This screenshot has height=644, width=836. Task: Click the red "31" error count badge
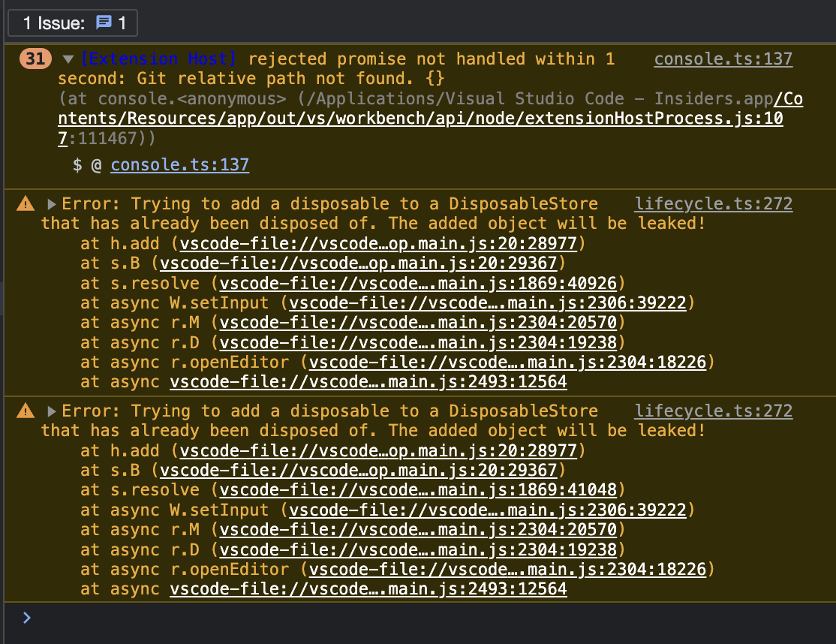point(35,58)
